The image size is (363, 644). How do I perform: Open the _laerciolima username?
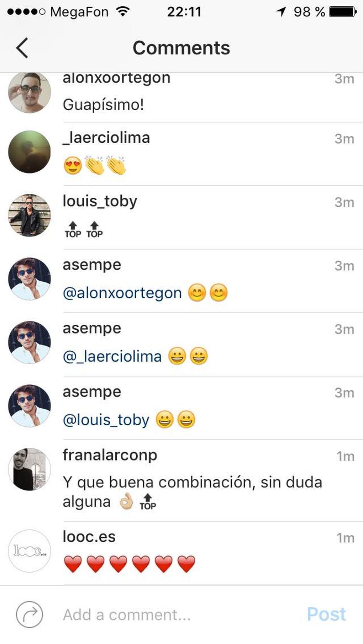pos(106,138)
